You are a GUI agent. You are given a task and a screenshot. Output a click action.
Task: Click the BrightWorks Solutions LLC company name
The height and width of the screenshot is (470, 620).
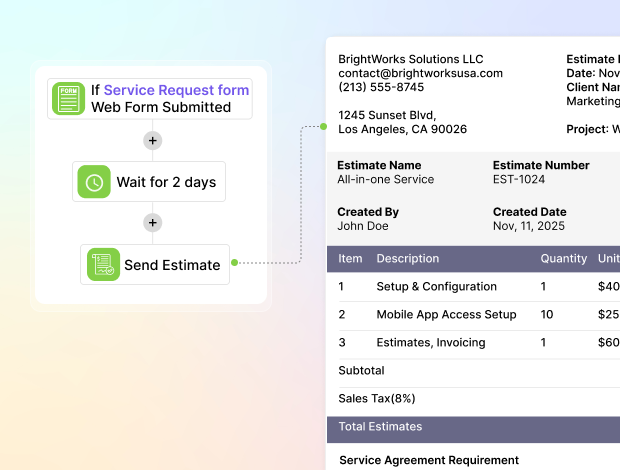(x=410, y=59)
